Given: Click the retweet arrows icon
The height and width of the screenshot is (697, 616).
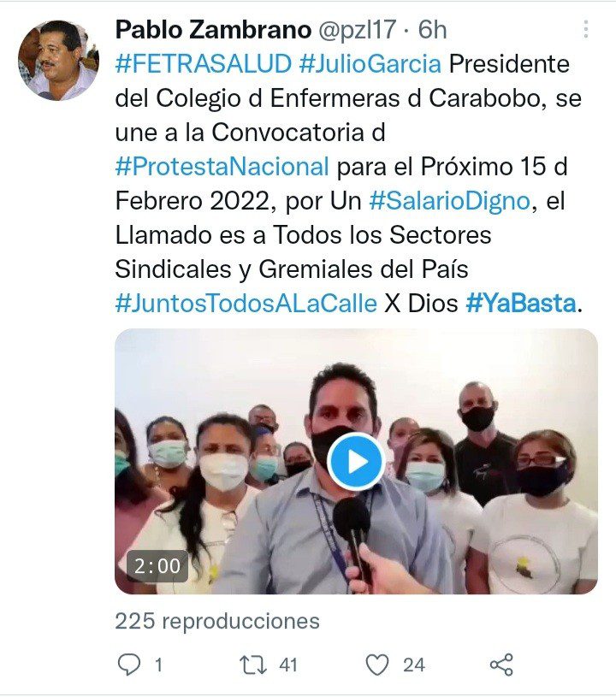Looking at the screenshot, I should [253, 665].
